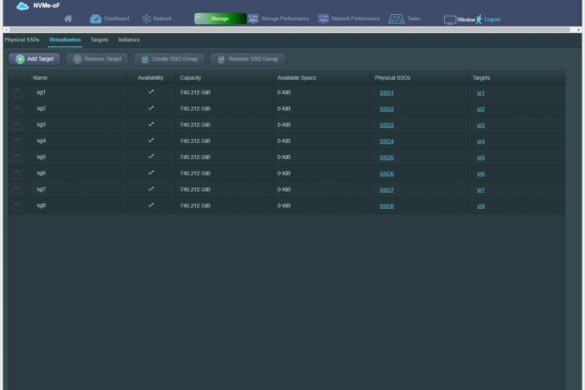Select the sg7 row radio button

pyautogui.click(x=17, y=190)
